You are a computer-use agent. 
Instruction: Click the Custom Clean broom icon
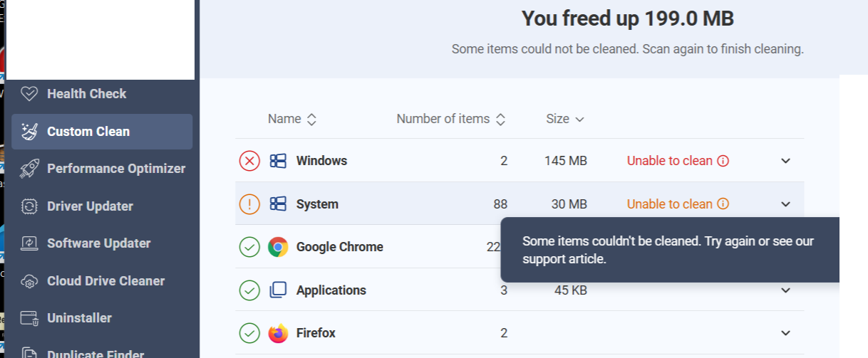29,131
